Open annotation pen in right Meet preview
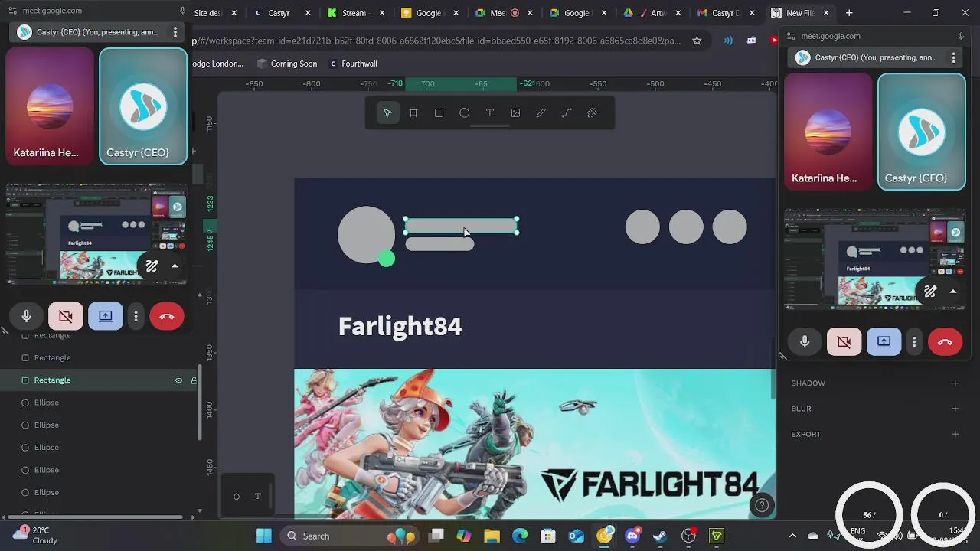 point(930,292)
